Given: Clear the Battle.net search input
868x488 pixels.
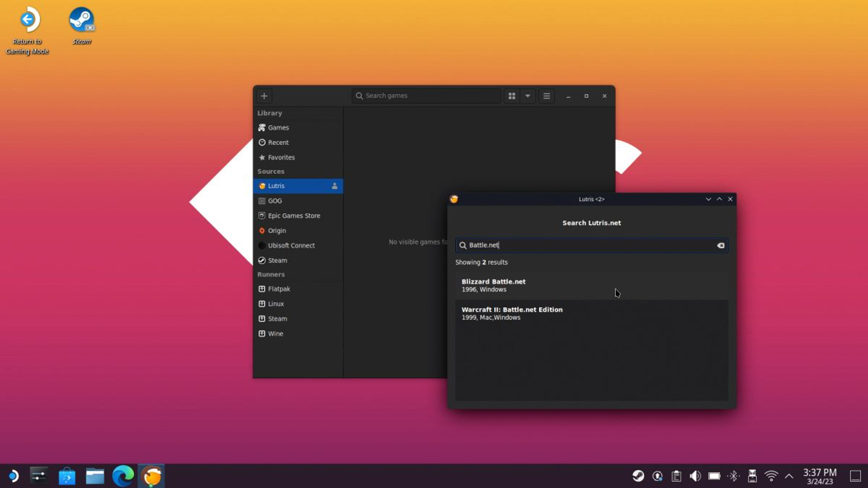Looking at the screenshot, I should click(721, 245).
